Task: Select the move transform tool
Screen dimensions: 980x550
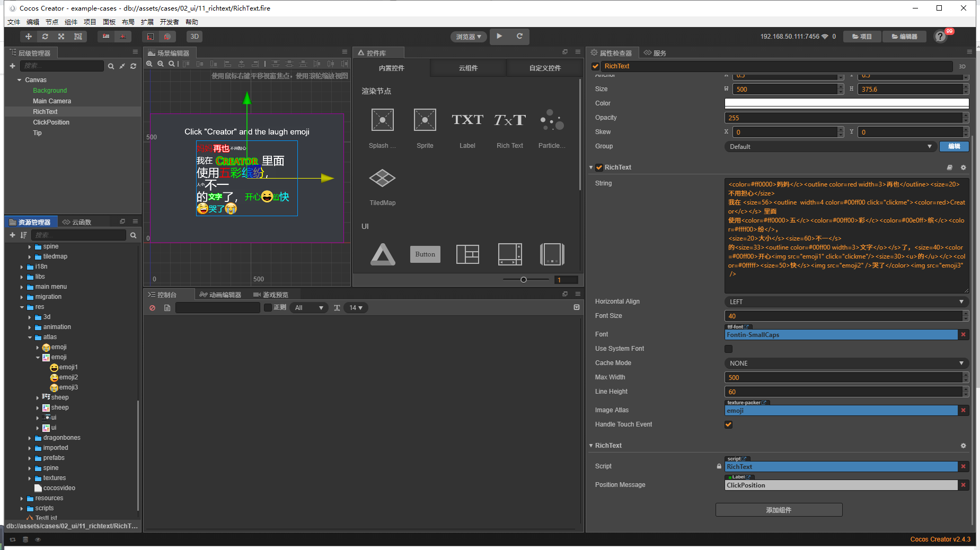Action: 29,37
